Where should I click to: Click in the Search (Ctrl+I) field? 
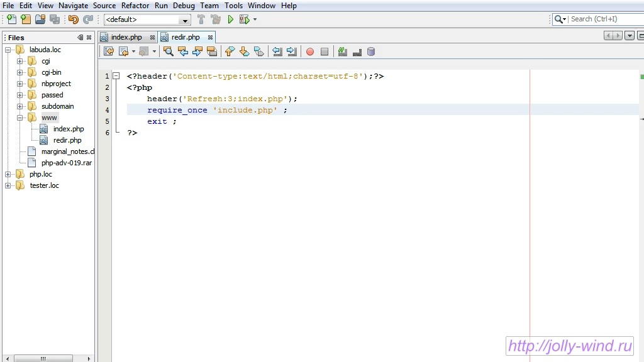coord(606,19)
